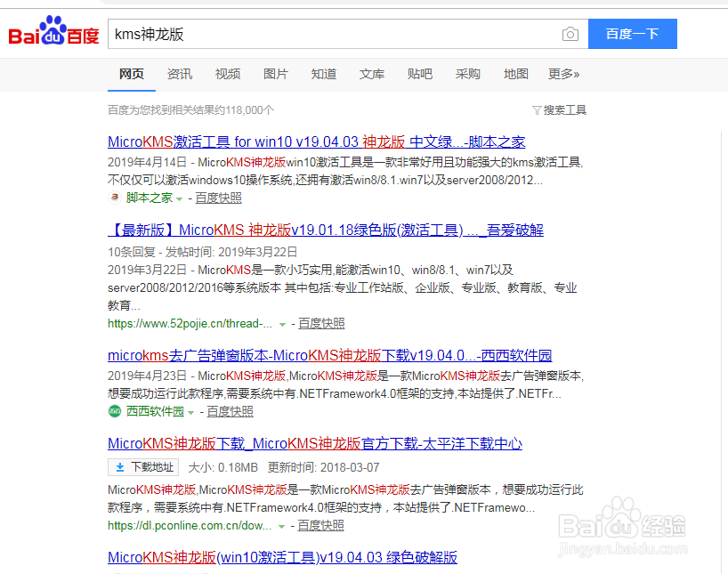Expand dropdown arrow next to pconline URL

(281, 526)
